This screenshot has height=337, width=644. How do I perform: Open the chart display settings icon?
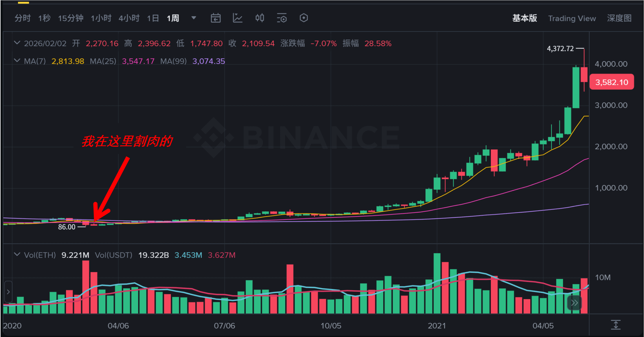click(282, 18)
